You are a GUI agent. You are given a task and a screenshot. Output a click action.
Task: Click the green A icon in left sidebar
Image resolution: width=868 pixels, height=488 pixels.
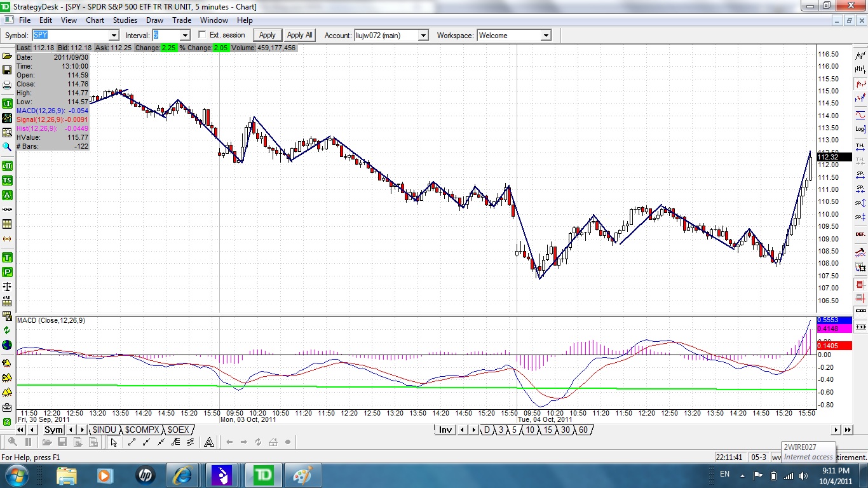tap(7, 195)
